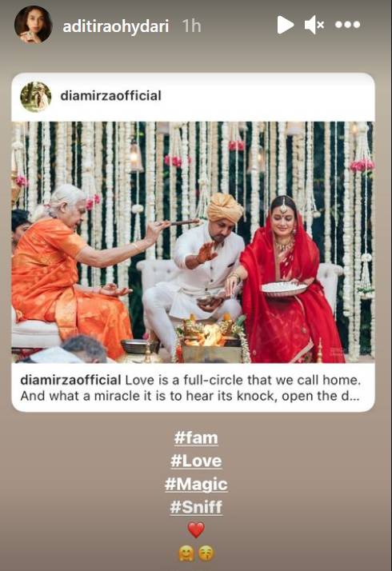
Task: Open the #Sniff hashtag
Action: [x=196, y=507]
